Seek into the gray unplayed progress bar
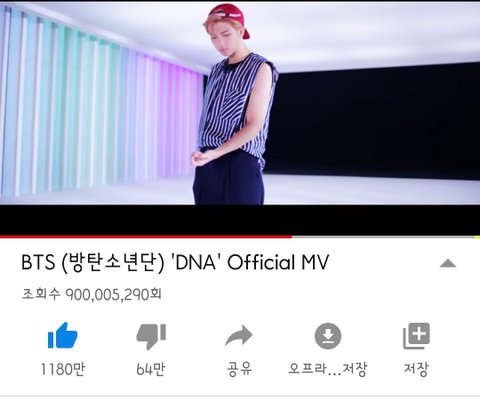The height and width of the screenshot is (401, 480). [x=383, y=237]
